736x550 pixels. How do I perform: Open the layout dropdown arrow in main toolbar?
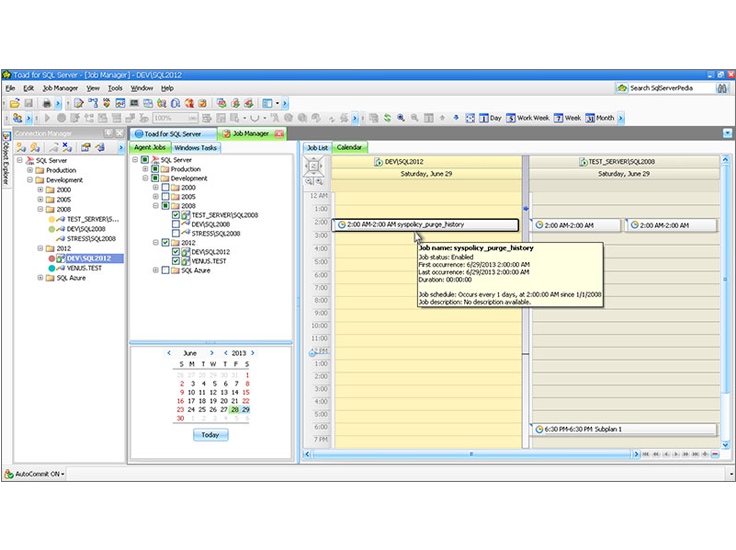coord(277,103)
